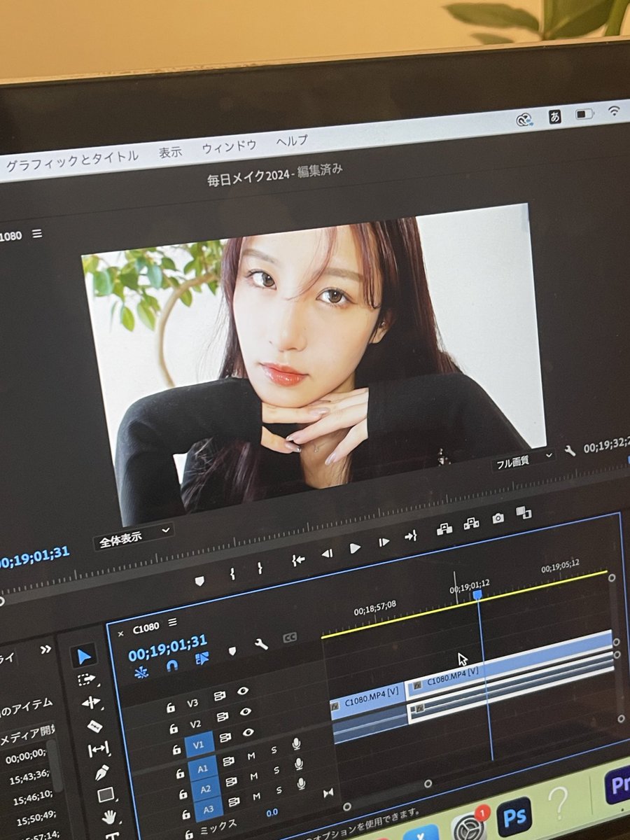This screenshot has width=630, height=840.
Task: Open the C1080 timeline panel menu
Action: (x=172, y=622)
